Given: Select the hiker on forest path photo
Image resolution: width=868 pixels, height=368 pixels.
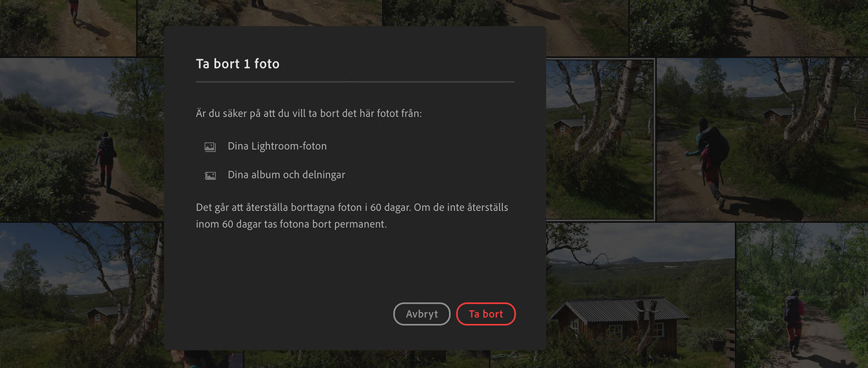Looking at the screenshot, I should (802, 295).
